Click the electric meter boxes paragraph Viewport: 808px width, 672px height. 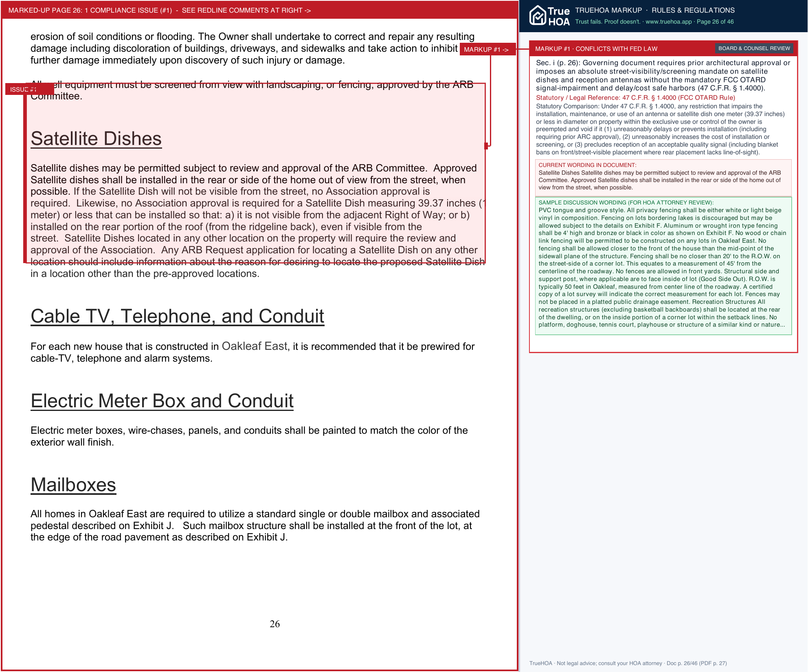pos(249,436)
